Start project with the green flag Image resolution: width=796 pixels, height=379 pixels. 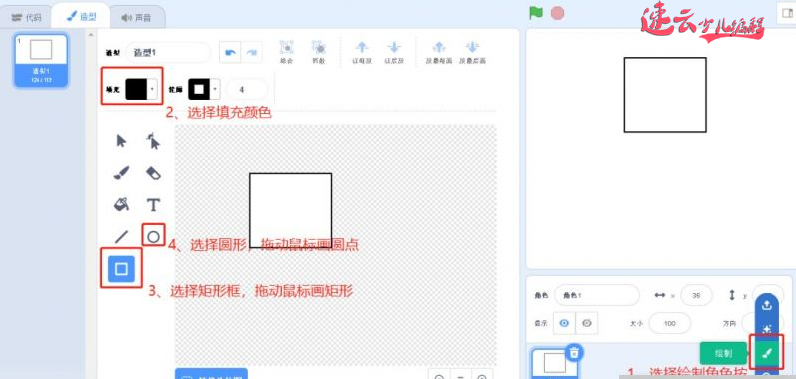click(536, 13)
